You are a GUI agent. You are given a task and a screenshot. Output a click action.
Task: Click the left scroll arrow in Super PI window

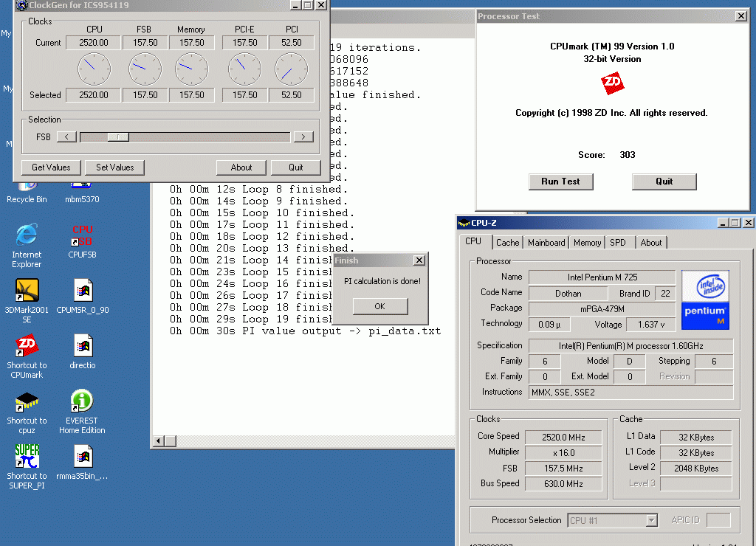[x=158, y=440]
